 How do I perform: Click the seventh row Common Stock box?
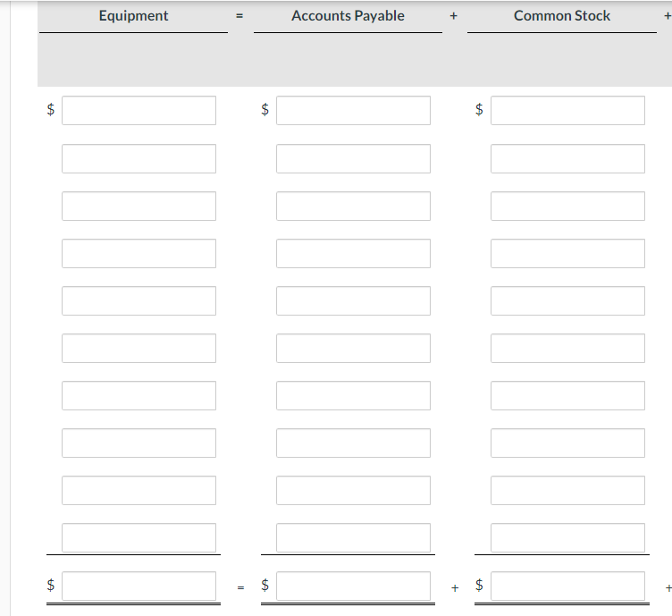coord(567,396)
